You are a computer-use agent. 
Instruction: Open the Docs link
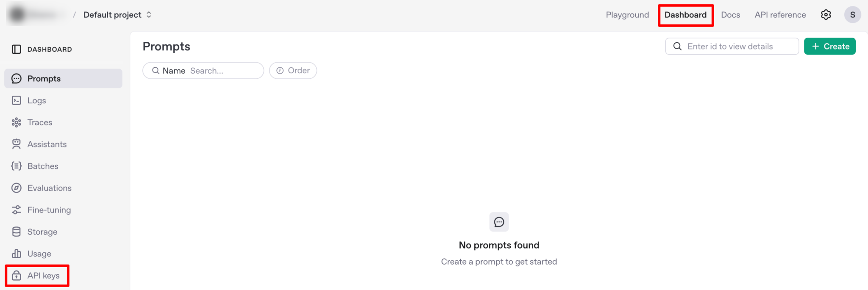(x=730, y=15)
